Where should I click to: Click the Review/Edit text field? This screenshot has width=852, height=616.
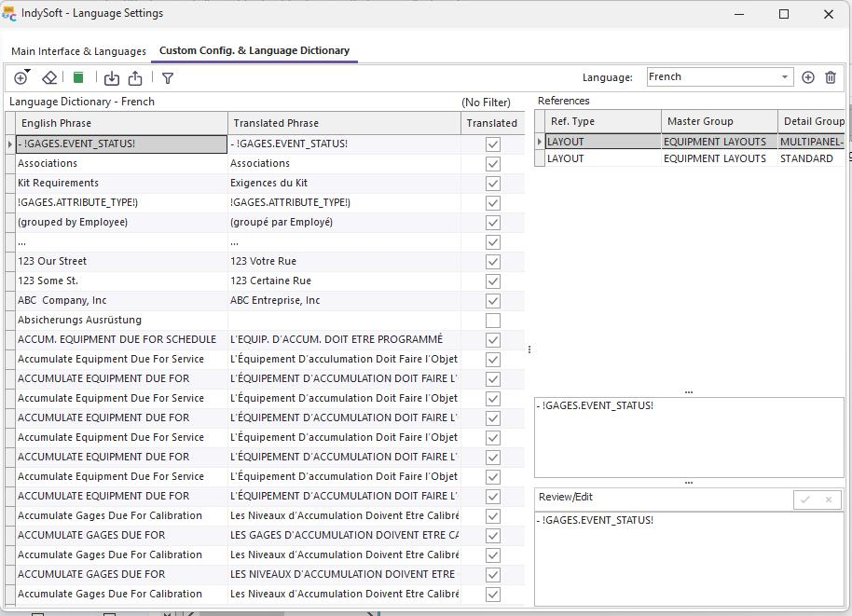[688, 559]
